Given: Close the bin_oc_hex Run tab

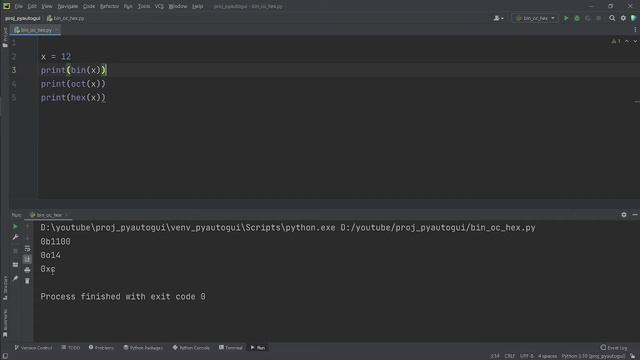Looking at the screenshot, I should (66, 215).
